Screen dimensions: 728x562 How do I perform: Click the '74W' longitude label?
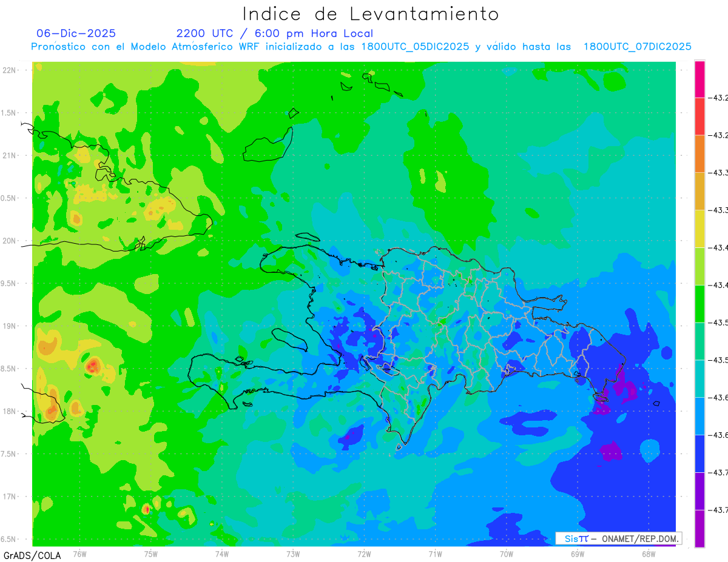tap(221, 554)
